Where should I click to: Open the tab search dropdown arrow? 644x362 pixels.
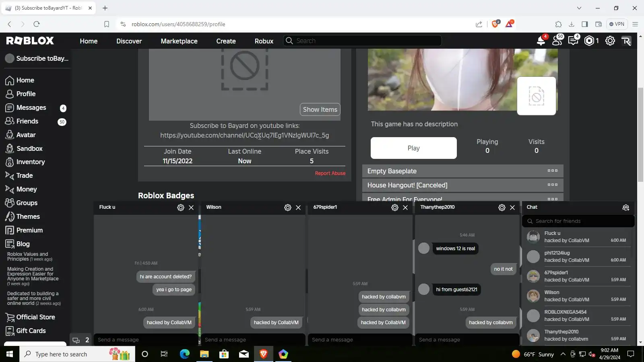coord(579,8)
